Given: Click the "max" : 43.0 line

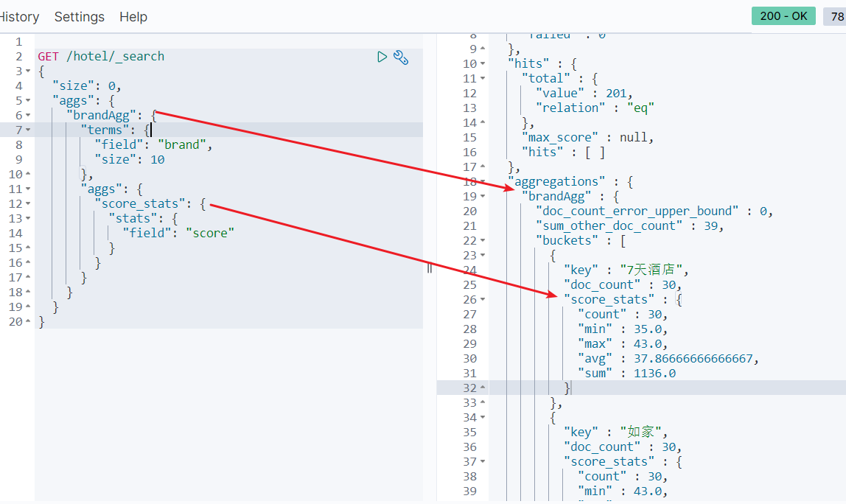Looking at the screenshot, I should (623, 343).
